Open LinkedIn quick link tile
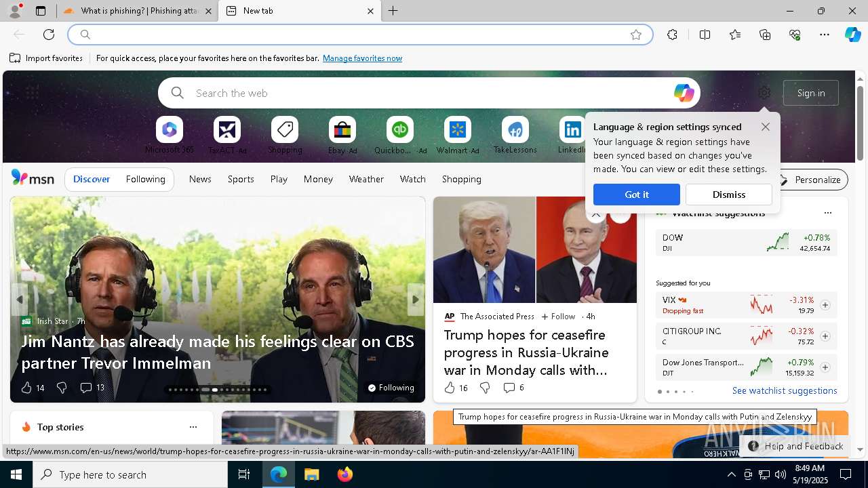This screenshot has width=868, height=488. coord(572,136)
